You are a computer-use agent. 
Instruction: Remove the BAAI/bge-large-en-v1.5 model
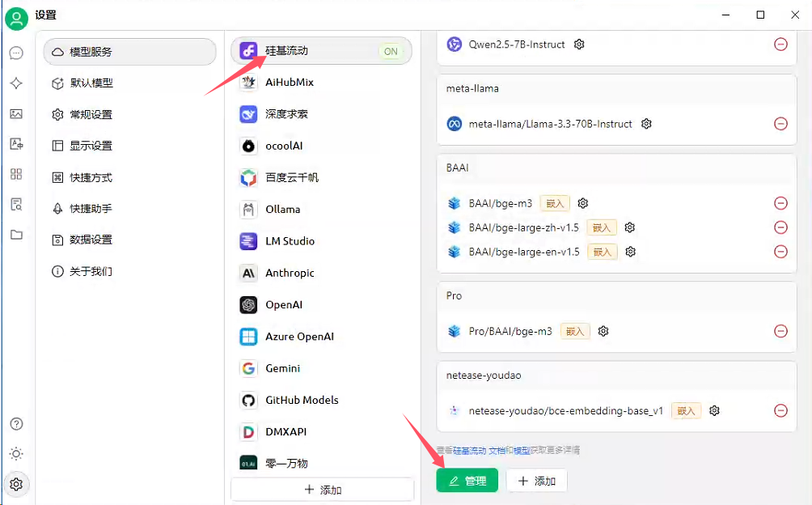781,252
